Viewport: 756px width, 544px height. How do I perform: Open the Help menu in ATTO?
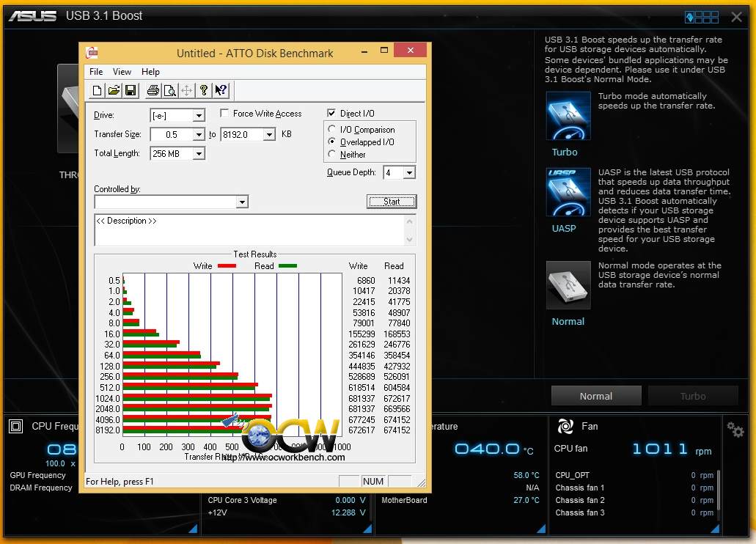click(x=150, y=71)
